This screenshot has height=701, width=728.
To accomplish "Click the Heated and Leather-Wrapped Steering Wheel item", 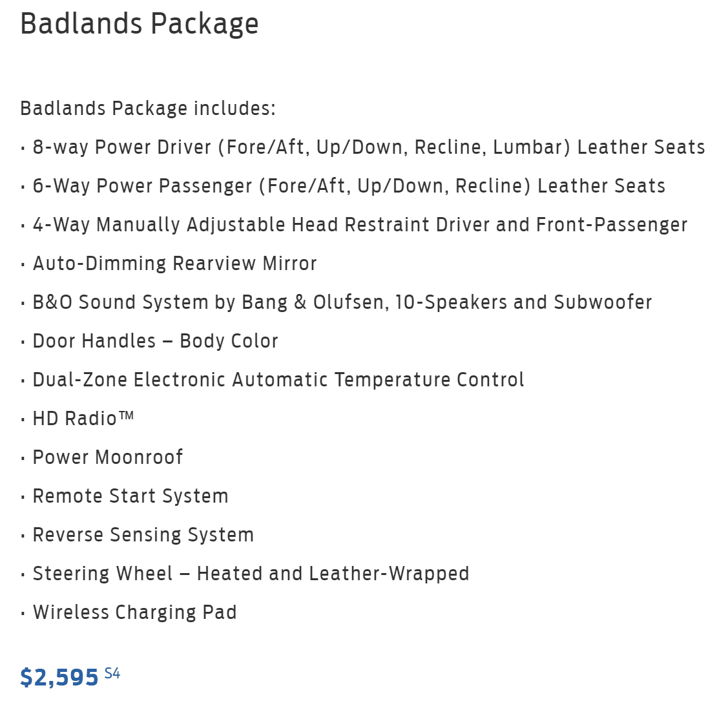I will pyautogui.click(x=251, y=574).
